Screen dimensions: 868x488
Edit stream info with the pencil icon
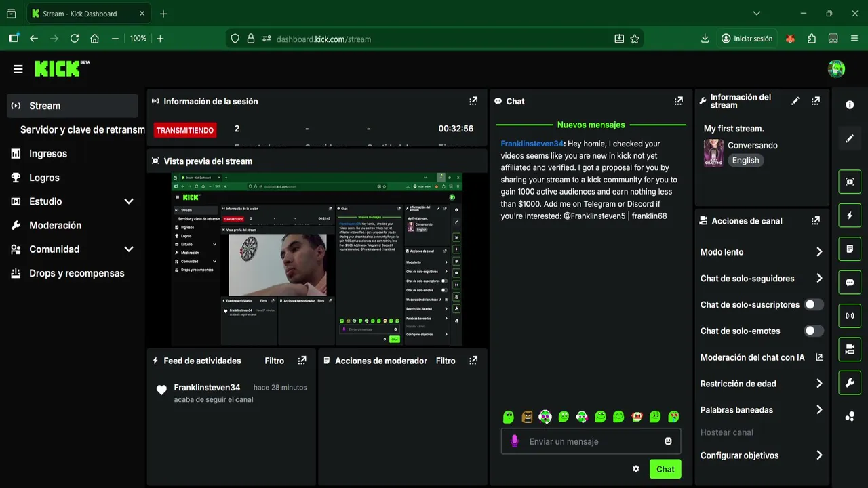[795, 101]
